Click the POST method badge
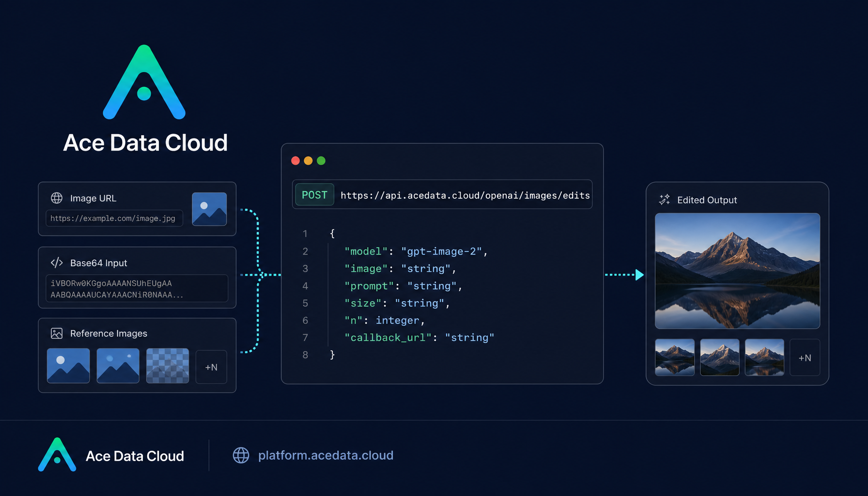This screenshot has height=496, width=868. point(314,195)
